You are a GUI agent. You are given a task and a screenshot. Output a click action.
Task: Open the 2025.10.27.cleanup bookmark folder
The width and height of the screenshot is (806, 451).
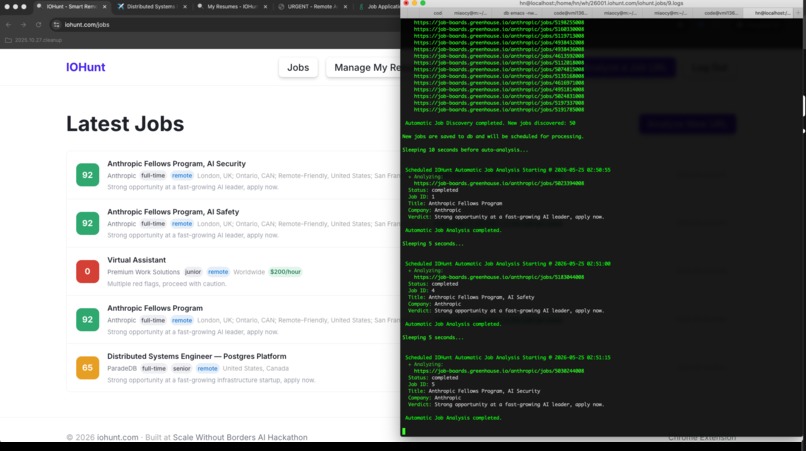(x=34, y=40)
